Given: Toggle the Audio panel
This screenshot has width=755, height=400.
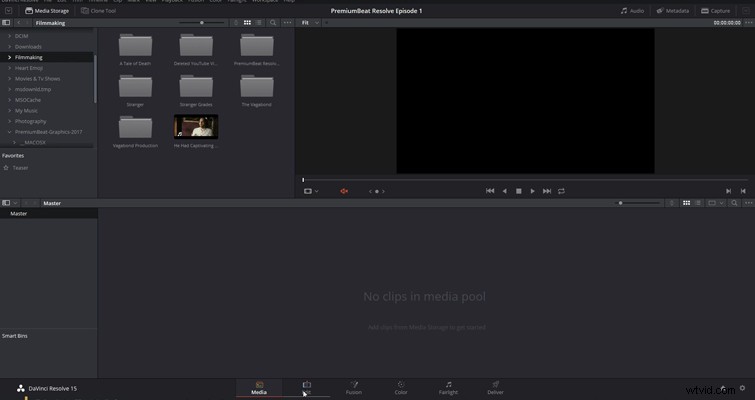Looking at the screenshot, I should [x=632, y=11].
